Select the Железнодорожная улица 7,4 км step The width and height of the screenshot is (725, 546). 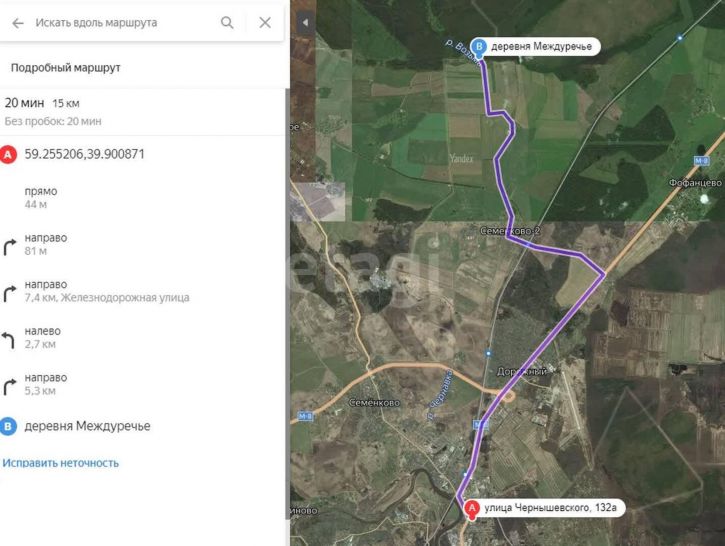pyautogui.click(x=141, y=291)
